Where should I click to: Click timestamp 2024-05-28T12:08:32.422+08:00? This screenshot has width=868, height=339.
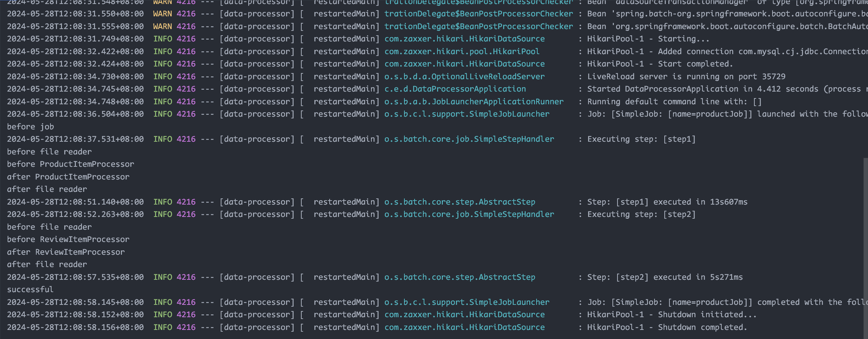[x=76, y=52]
